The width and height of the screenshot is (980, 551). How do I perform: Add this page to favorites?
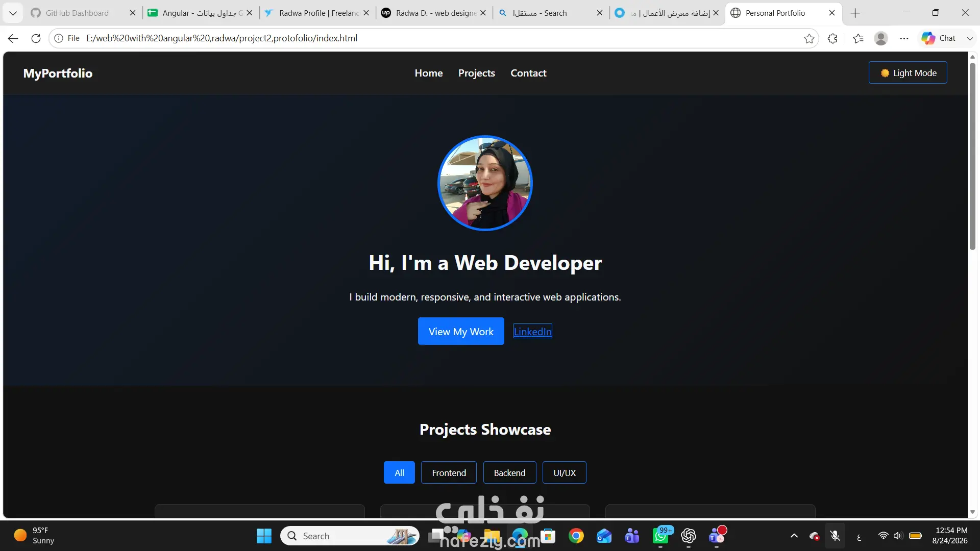coord(809,38)
